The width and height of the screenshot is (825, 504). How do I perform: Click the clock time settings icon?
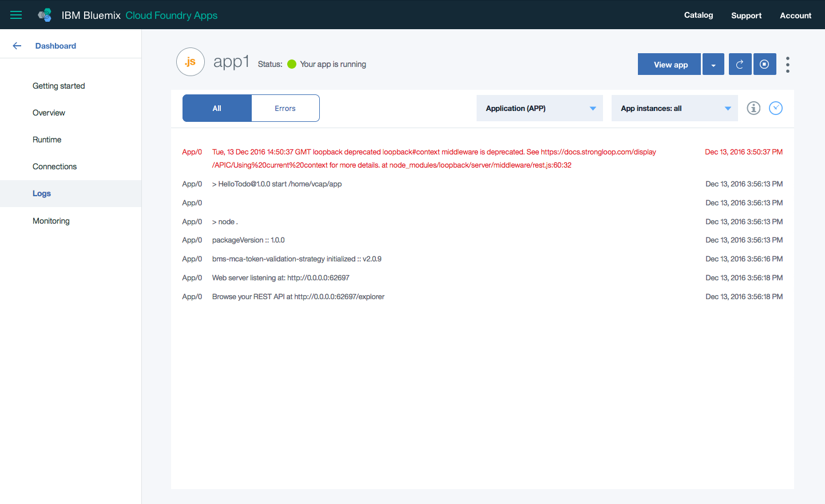[x=776, y=108]
